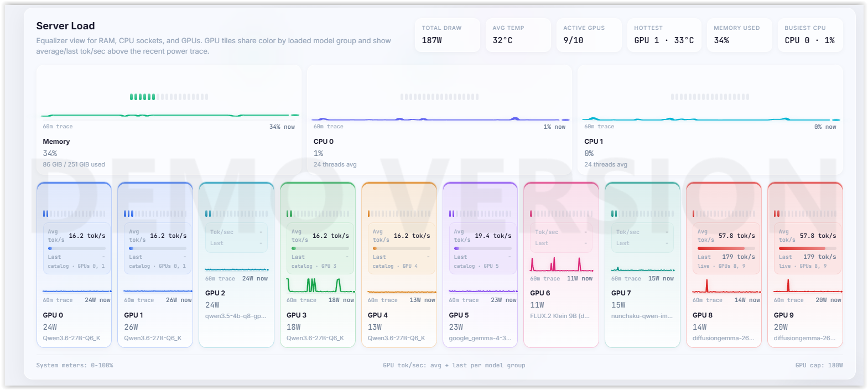Click the 'System meters: 0-100%' footer text
The width and height of the screenshot is (868, 390).
click(x=75, y=365)
